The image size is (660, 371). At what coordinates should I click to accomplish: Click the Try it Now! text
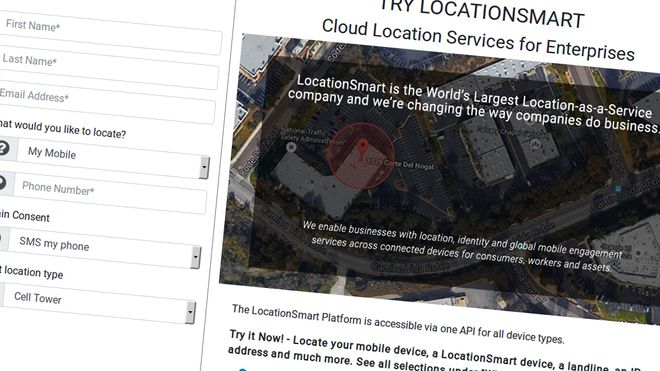pos(257,336)
